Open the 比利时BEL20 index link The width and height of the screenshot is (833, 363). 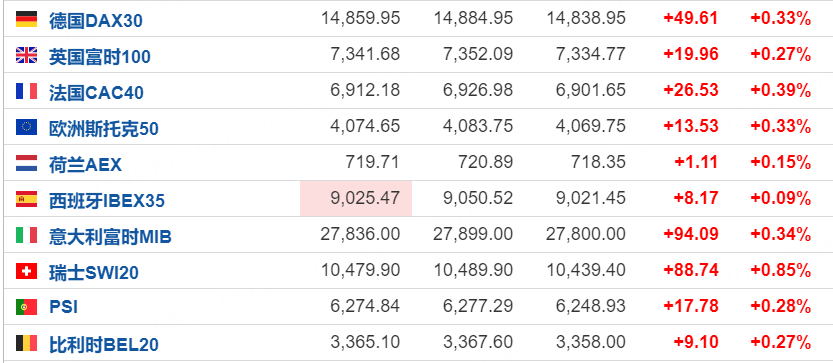104,344
